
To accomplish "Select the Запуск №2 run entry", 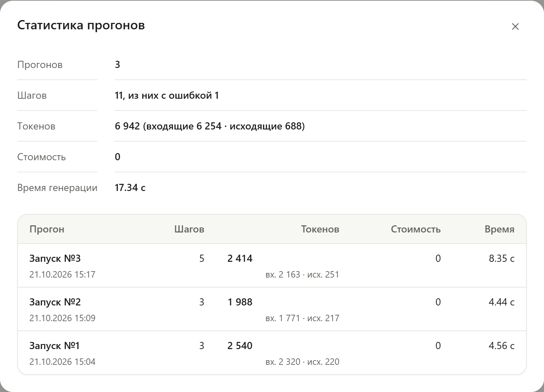I will pos(272,309).
